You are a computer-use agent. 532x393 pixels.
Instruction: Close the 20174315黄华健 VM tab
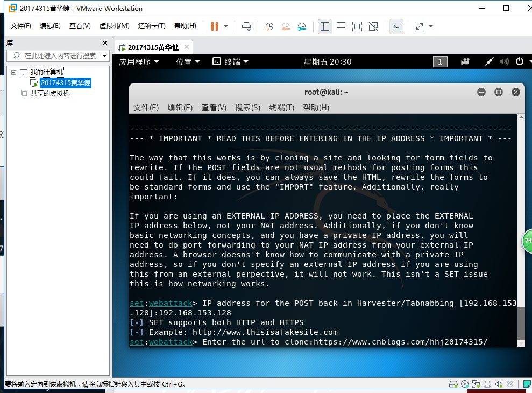[x=187, y=47]
